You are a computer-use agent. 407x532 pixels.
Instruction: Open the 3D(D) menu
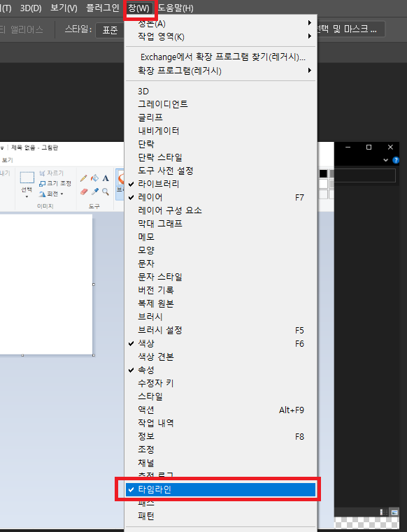pyautogui.click(x=31, y=8)
